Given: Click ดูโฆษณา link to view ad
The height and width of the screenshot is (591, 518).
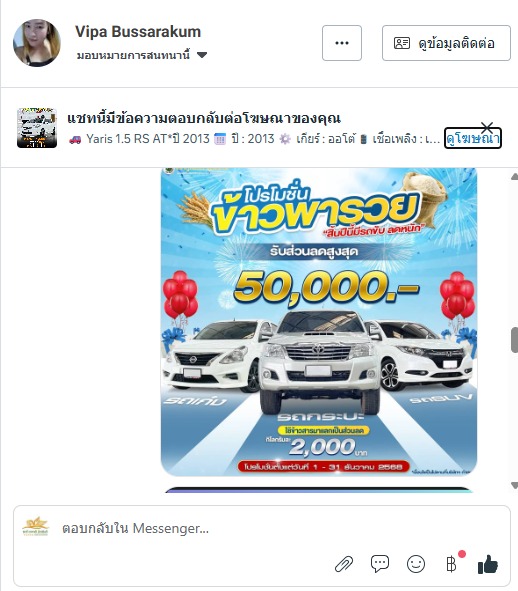Looking at the screenshot, I should pos(473,138).
